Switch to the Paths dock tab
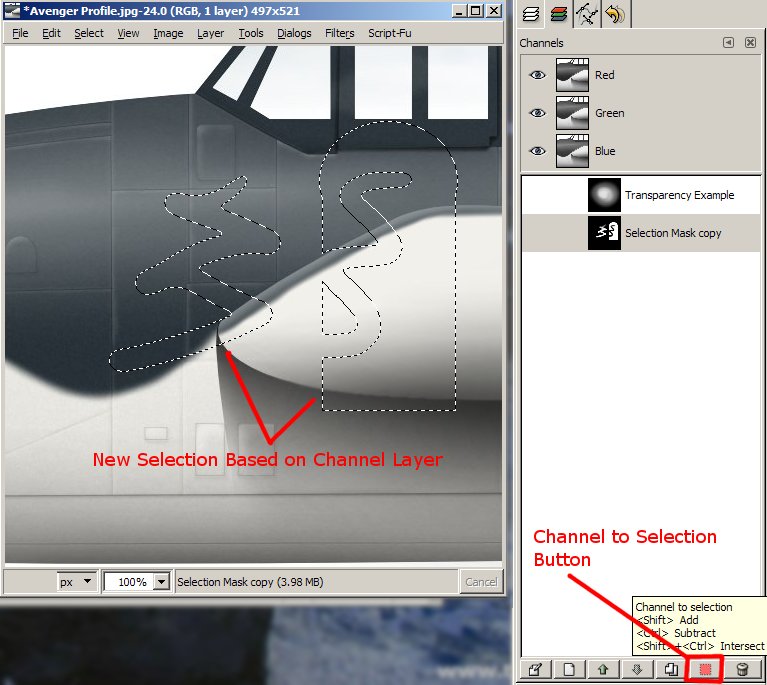The width and height of the screenshot is (767, 685). (x=587, y=14)
